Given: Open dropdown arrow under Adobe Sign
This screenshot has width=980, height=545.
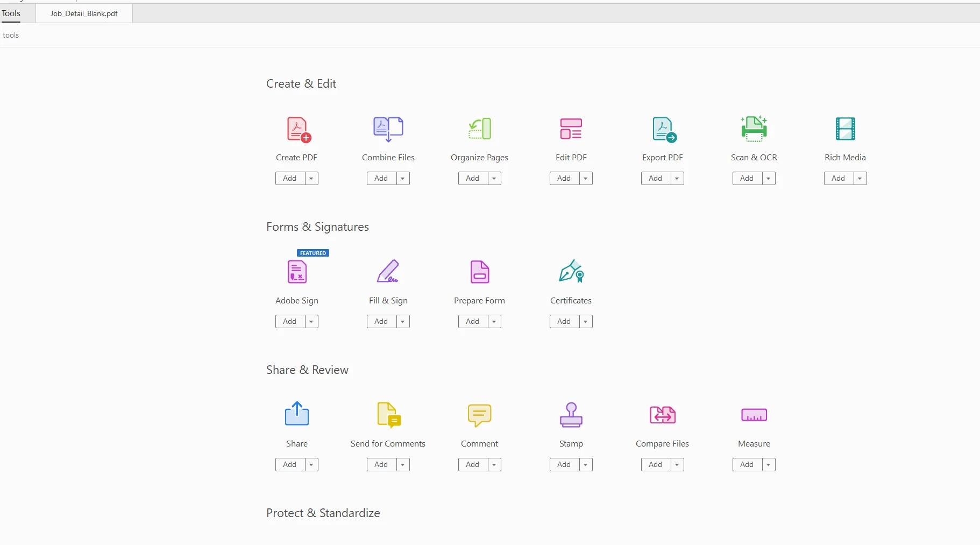Looking at the screenshot, I should 311,322.
